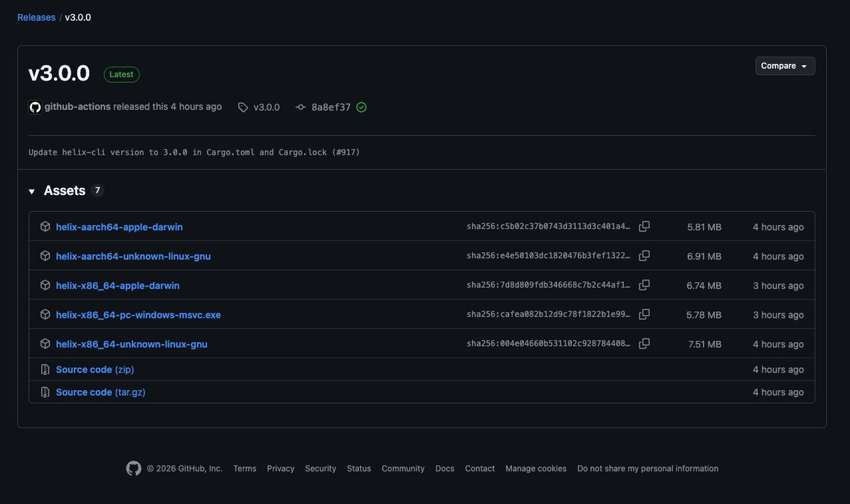
Task: Download Source code (tar.gz)
Action: pyautogui.click(x=100, y=393)
